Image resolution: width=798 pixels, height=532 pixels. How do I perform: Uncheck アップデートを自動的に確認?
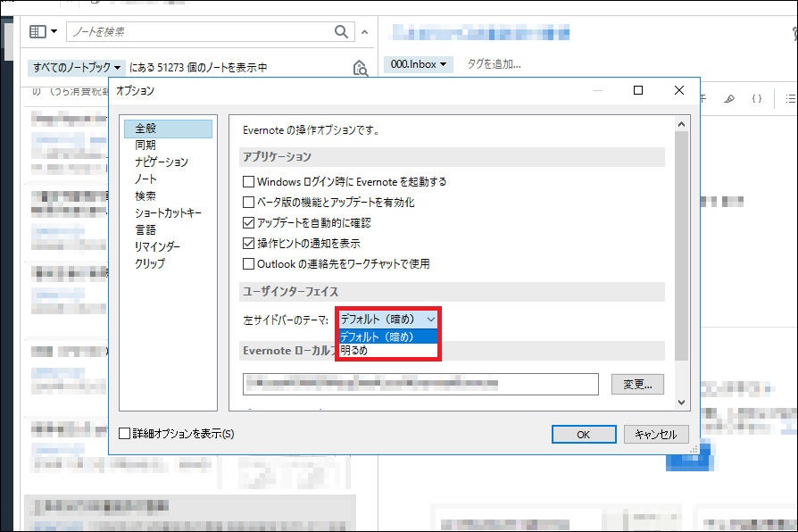click(x=248, y=222)
